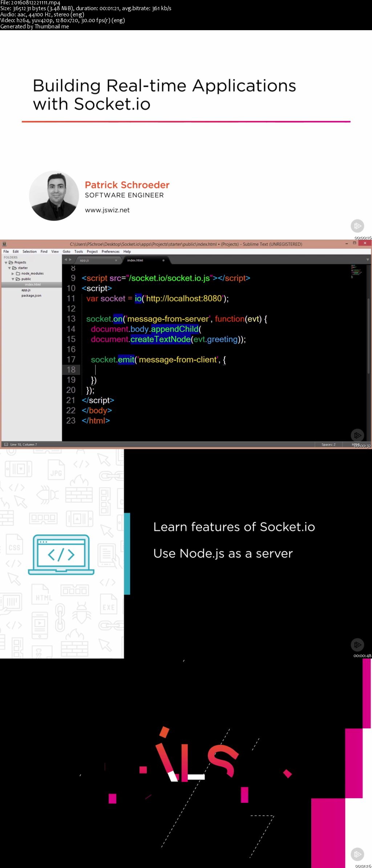Collapse the Projects folder triangle
The height and width of the screenshot is (868, 372).
pos(6,263)
